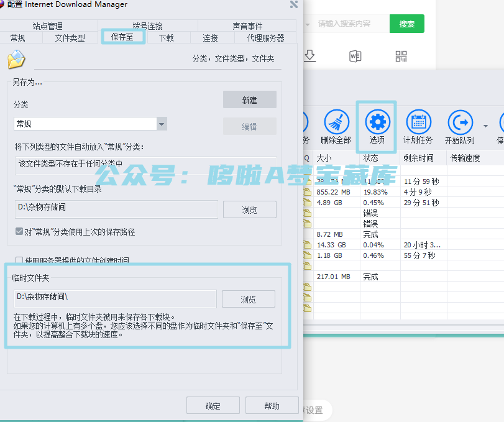This screenshot has width=504, height=422.
Task: Click the 临时文件夹 path field
Action: 115,299
